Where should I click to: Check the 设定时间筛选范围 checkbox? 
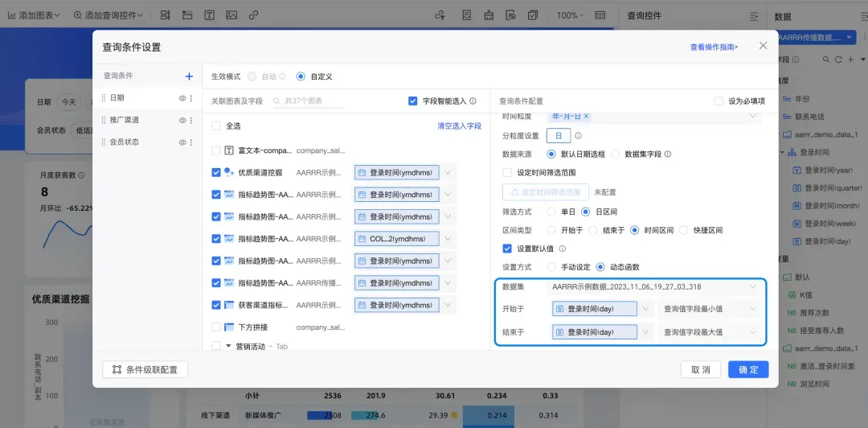click(507, 172)
